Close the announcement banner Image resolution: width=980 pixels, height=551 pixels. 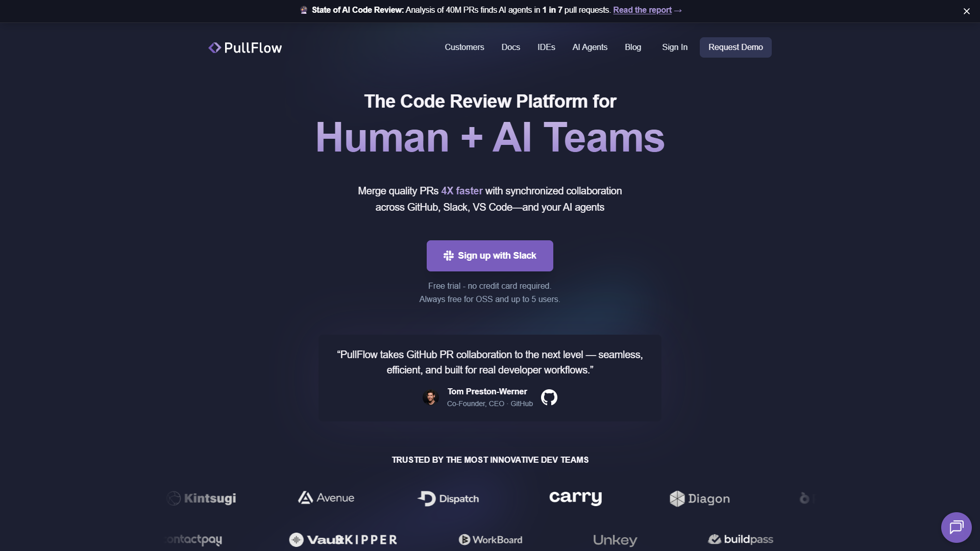pos(966,11)
